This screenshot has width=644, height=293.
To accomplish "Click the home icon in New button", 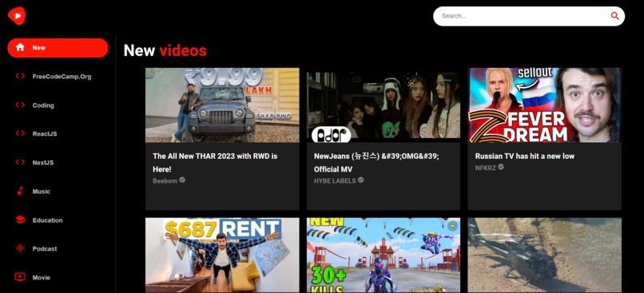I will pos(20,47).
